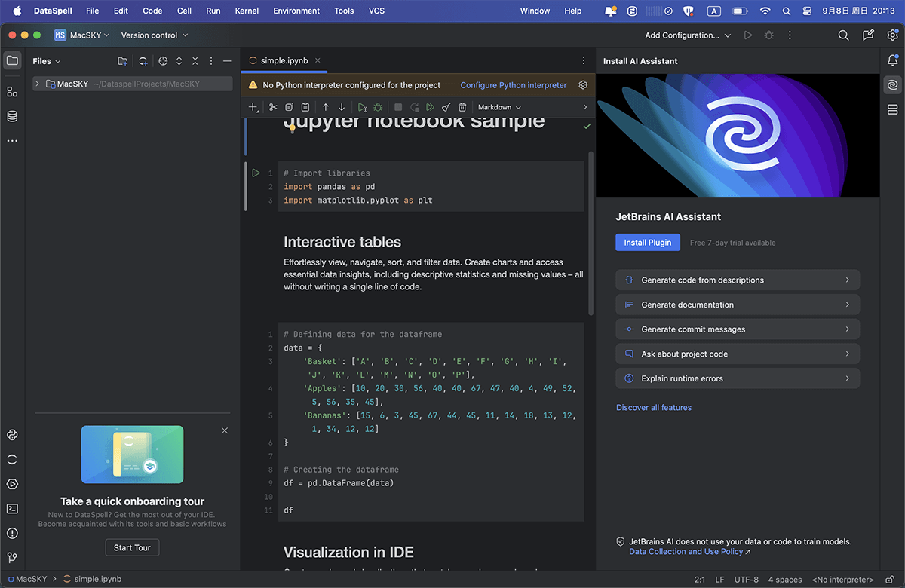The height and width of the screenshot is (588, 905).
Task: Click Configure Python interpreter link
Action: point(514,85)
